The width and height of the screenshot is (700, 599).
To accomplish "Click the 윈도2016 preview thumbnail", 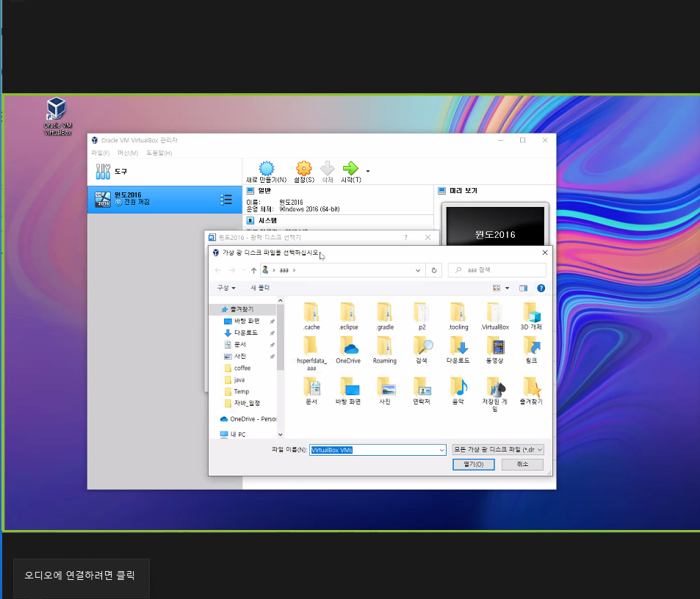I will 495,225.
